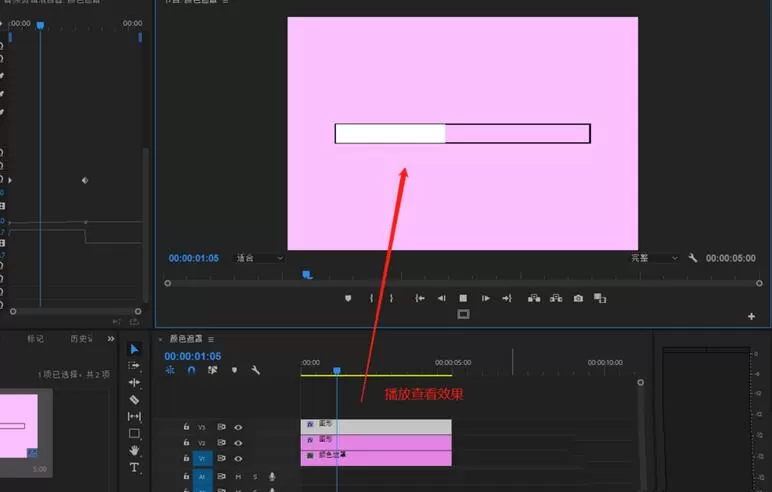
Task: Show hidden panel tabs via double chevron
Action: pyautogui.click(x=111, y=339)
